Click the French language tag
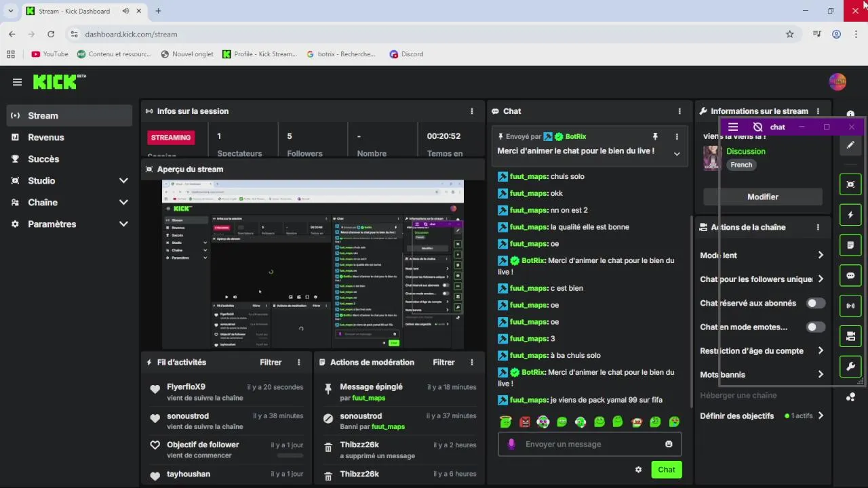 741,165
